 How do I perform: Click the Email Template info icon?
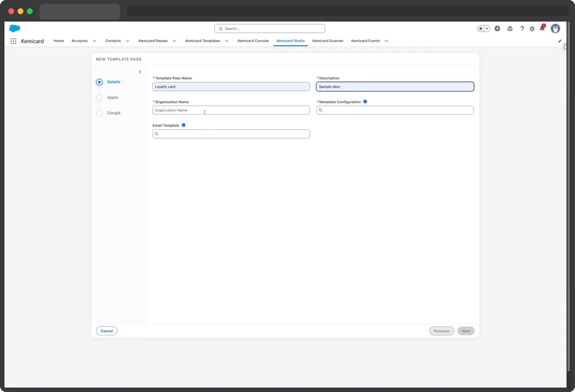coord(184,125)
